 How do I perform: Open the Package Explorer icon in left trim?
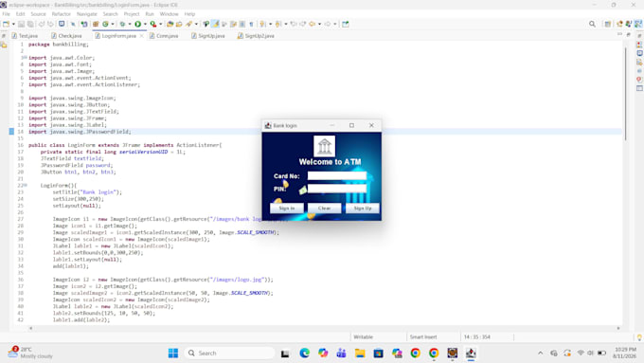[x=4, y=45]
